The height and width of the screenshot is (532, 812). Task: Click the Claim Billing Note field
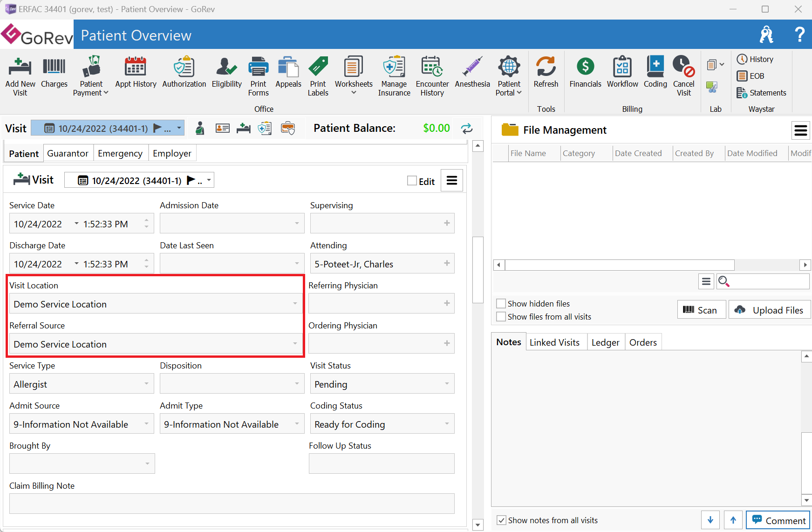[x=232, y=504]
